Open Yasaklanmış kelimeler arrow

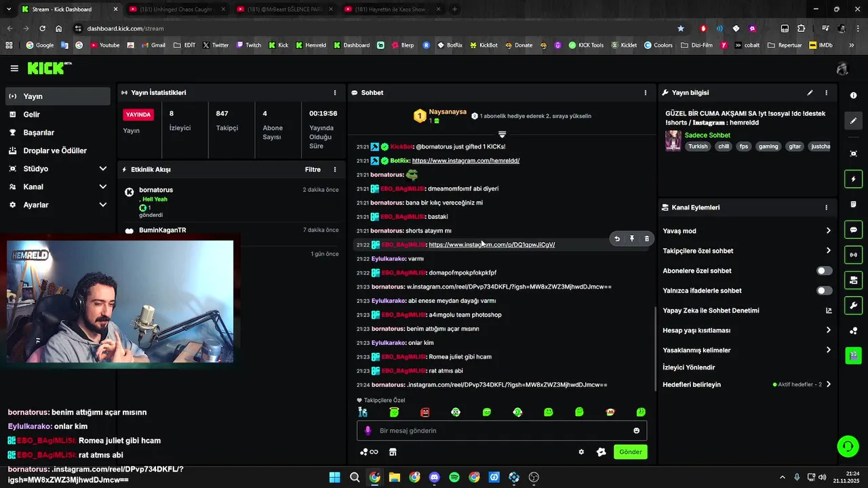[x=828, y=350]
